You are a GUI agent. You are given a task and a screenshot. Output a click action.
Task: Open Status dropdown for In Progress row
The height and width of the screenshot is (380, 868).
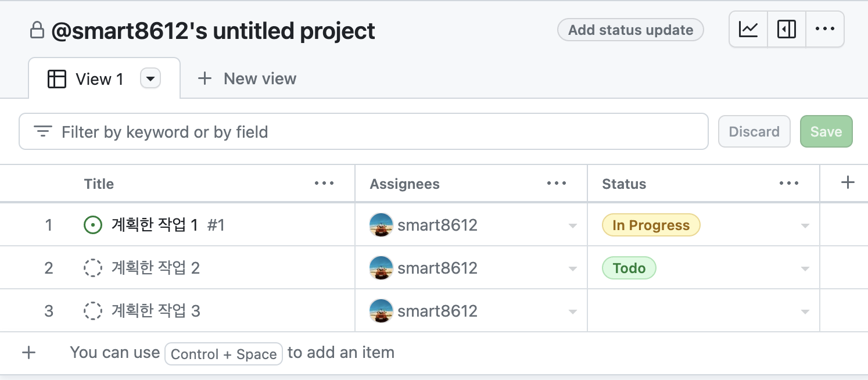pyautogui.click(x=805, y=226)
